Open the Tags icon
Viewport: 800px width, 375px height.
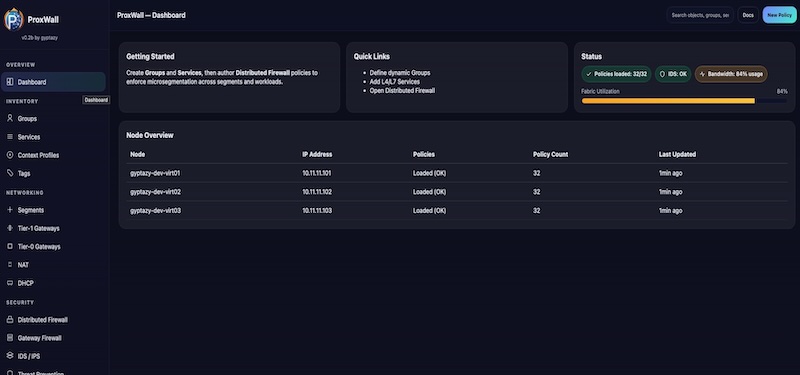(10, 173)
